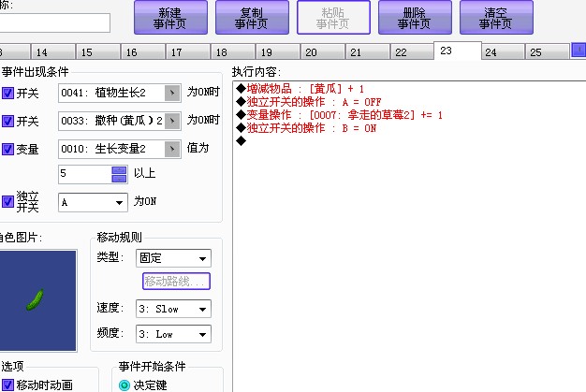586x392 pixels.
Task: Switch to event page tab 16
Action: [143, 52]
